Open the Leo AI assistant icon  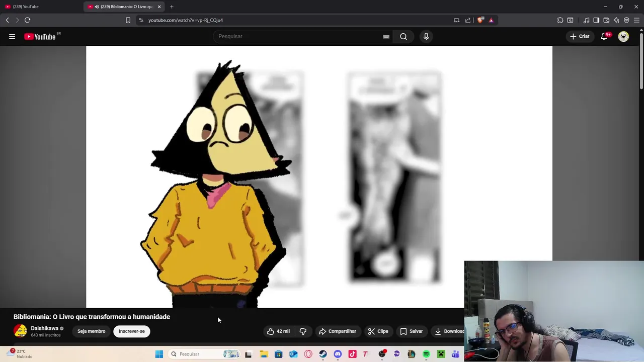(x=616, y=20)
